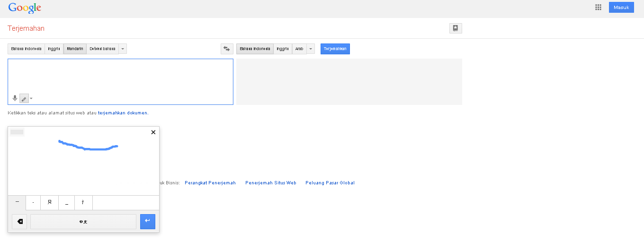Close the handwriting panel
Screen dimensions: 644x242
(153, 132)
